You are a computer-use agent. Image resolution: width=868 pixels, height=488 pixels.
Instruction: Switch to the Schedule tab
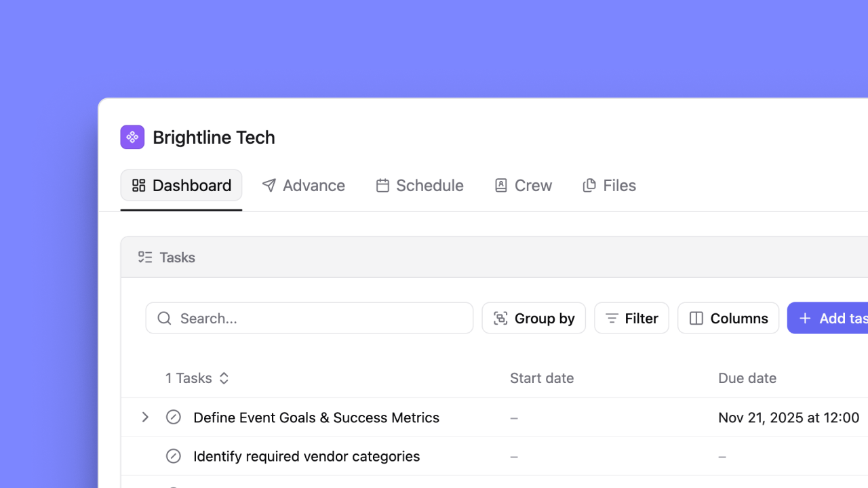click(419, 184)
